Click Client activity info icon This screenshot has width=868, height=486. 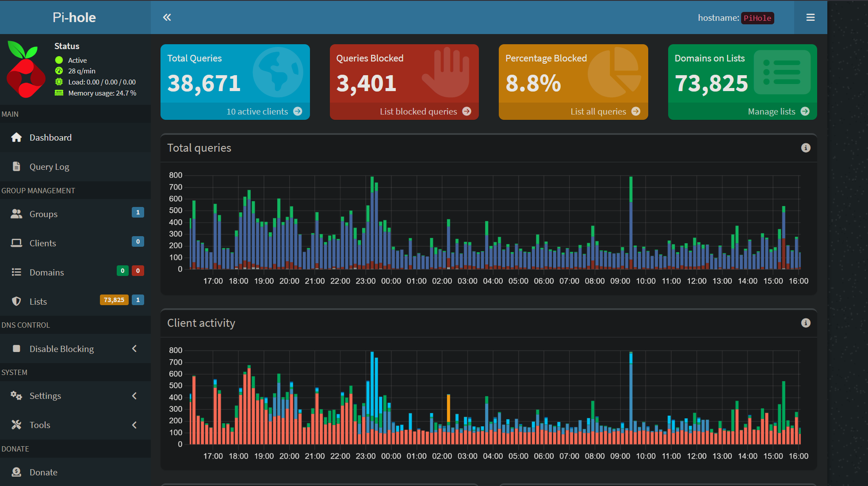[806, 323]
